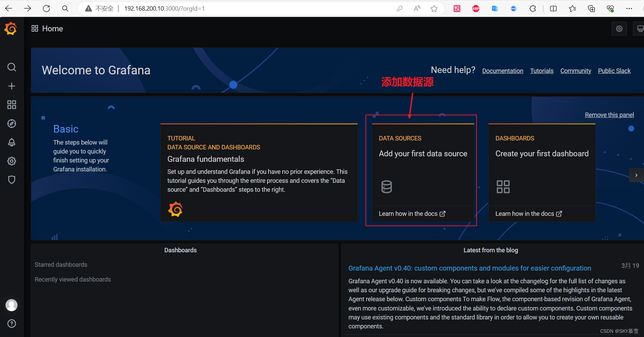Image resolution: width=644 pixels, height=337 pixels.
Task: Open the Alerting bell icon
Action: (12, 142)
